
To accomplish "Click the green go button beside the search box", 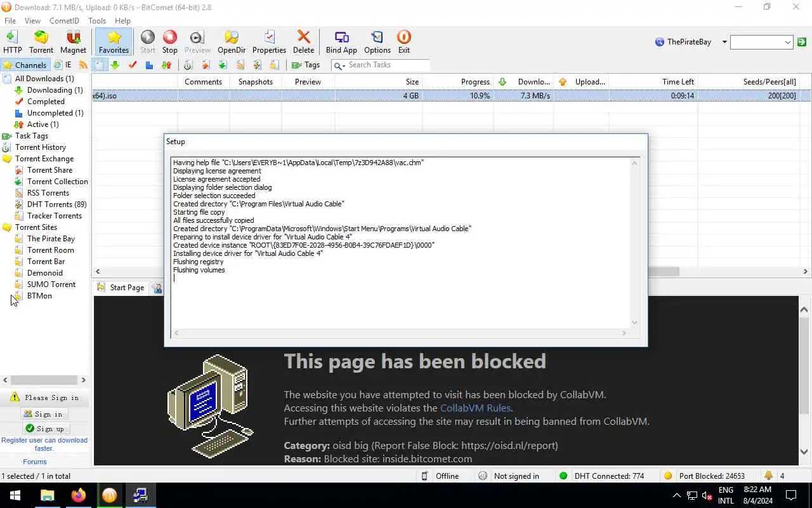I will pos(802,42).
